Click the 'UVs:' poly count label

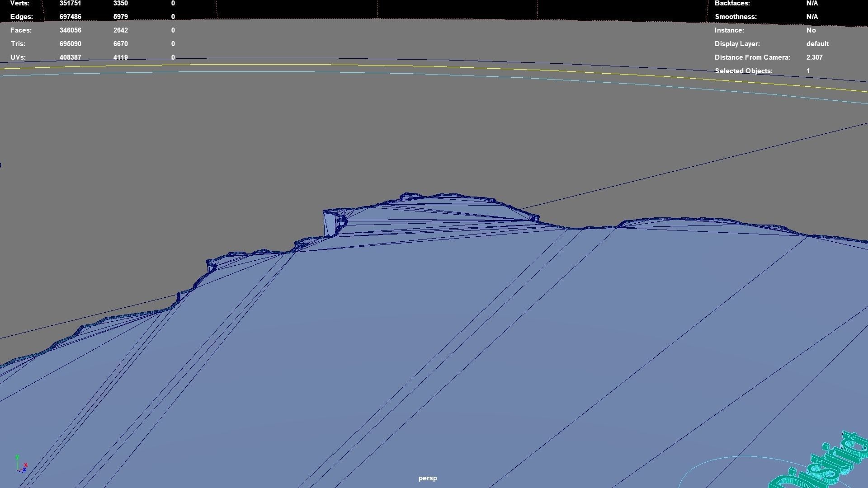coord(18,57)
